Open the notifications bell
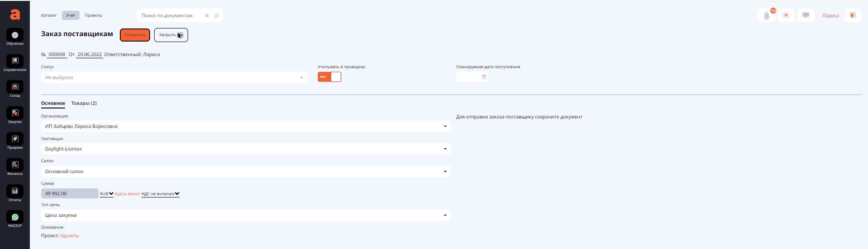Viewport: 868px width, 249px height. 767,16
